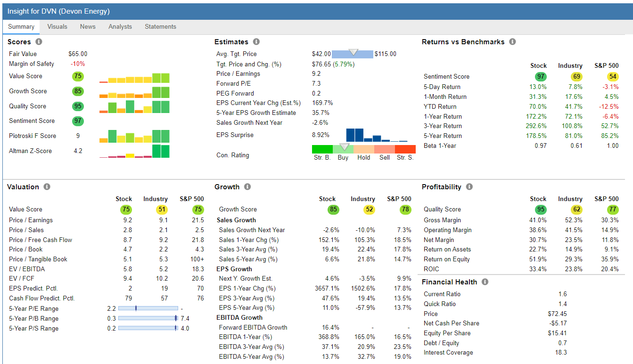The width and height of the screenshot is (633, 364).
Task: Click the Forward EBITDA Growth label
Action: coord(253,328)
